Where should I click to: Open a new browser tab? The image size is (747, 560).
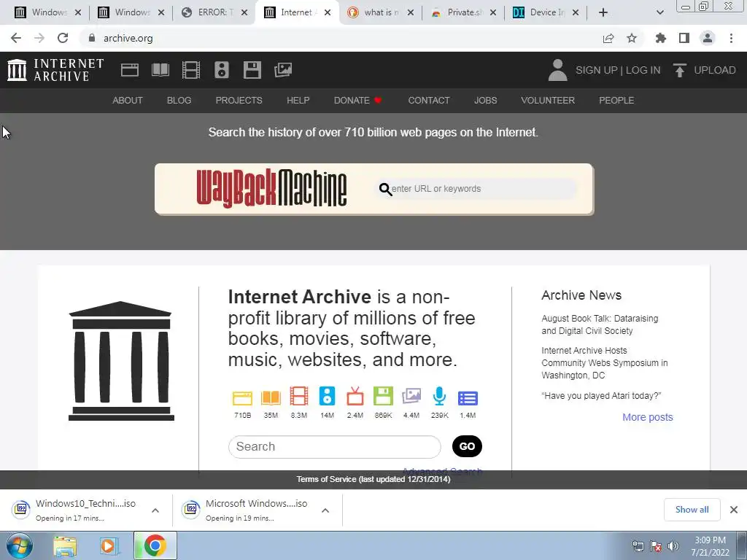coord(603,12)
